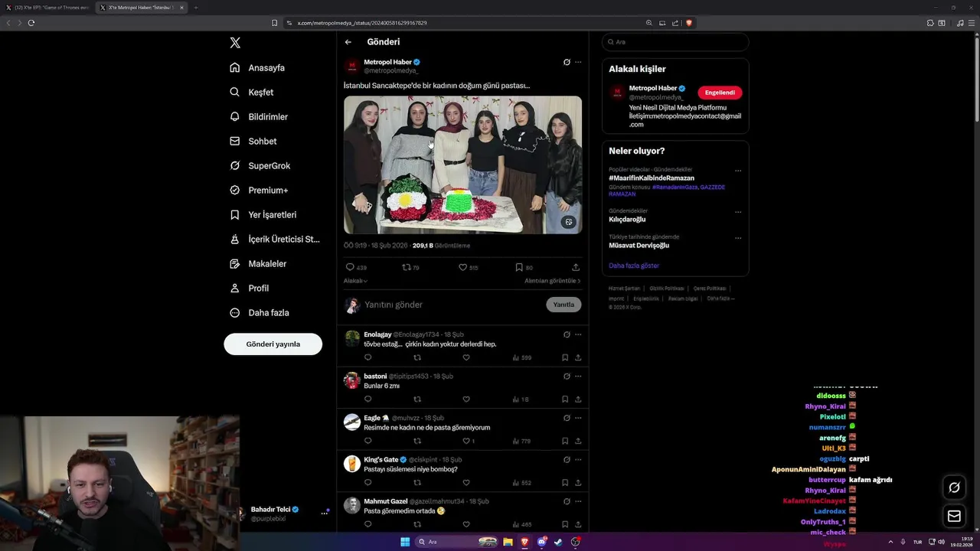Viewport: 980px width, 551px height.
Task: Open more options for Kılıçdaroğlu trend
Action: tap(738, 212)
